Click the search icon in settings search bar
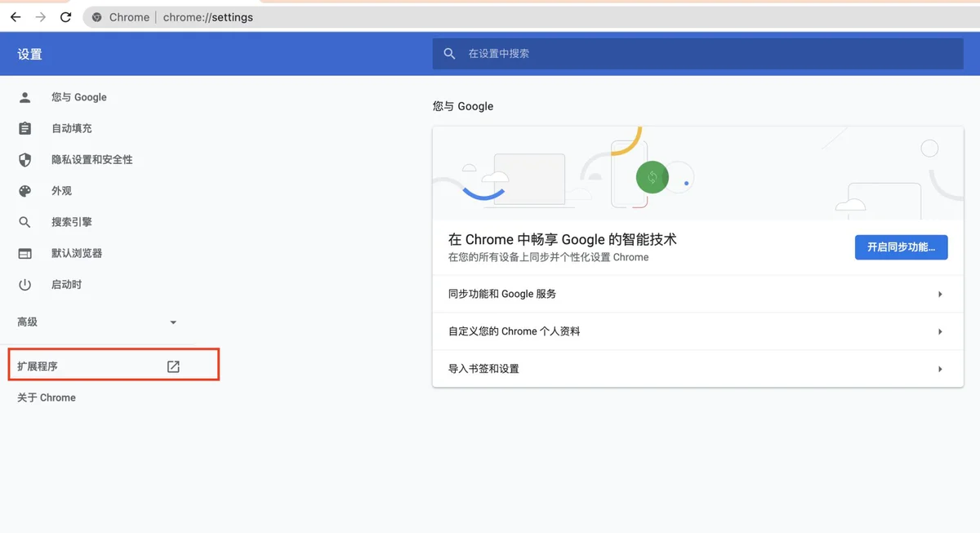Screen dimensions: 980x533 pyautogui.click(x=449, y=54)
